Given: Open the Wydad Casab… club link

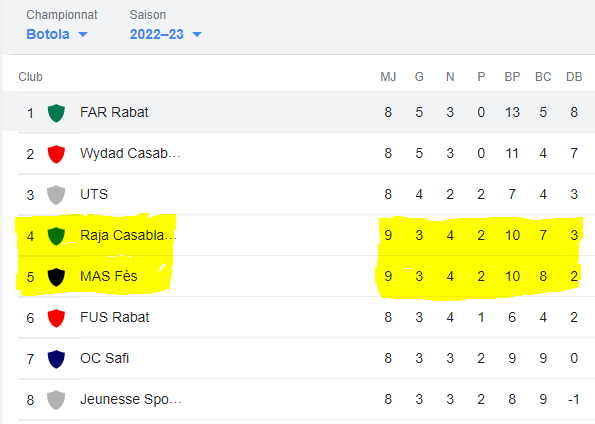Looking at the screenshot, I should (130, 153).
